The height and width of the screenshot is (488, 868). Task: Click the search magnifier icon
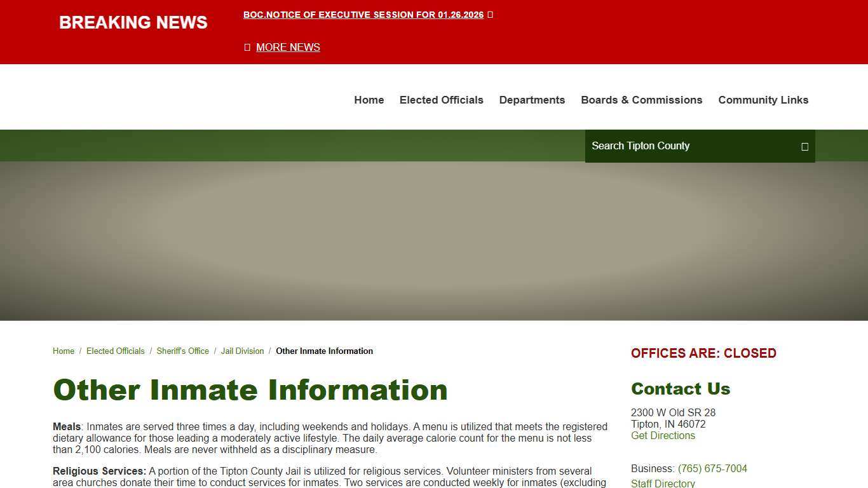(x=804, y=146)
